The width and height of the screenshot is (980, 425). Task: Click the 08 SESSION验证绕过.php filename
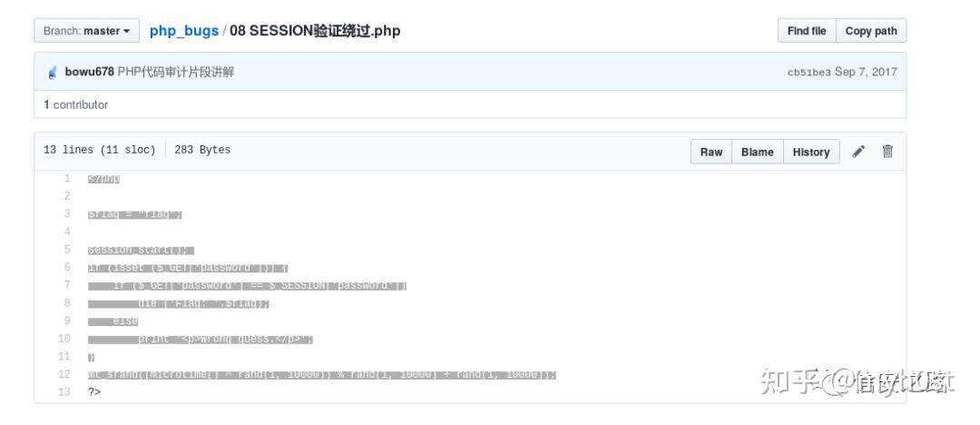tap(315, 31)
